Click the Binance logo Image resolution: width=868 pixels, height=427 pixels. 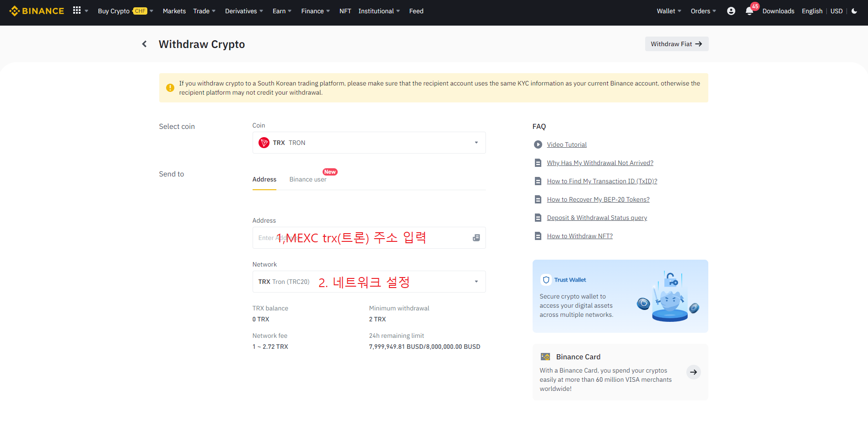click(37, 11)
